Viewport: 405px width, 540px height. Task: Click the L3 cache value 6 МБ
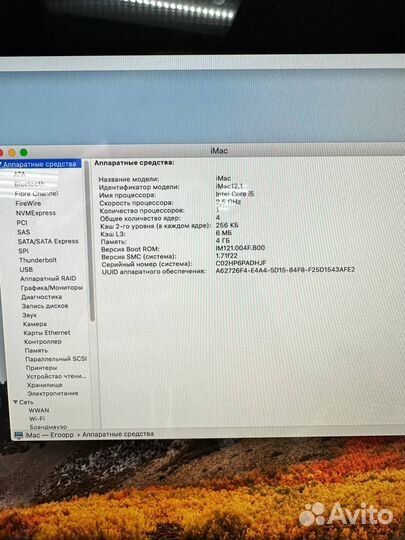(x=224, y=233)
